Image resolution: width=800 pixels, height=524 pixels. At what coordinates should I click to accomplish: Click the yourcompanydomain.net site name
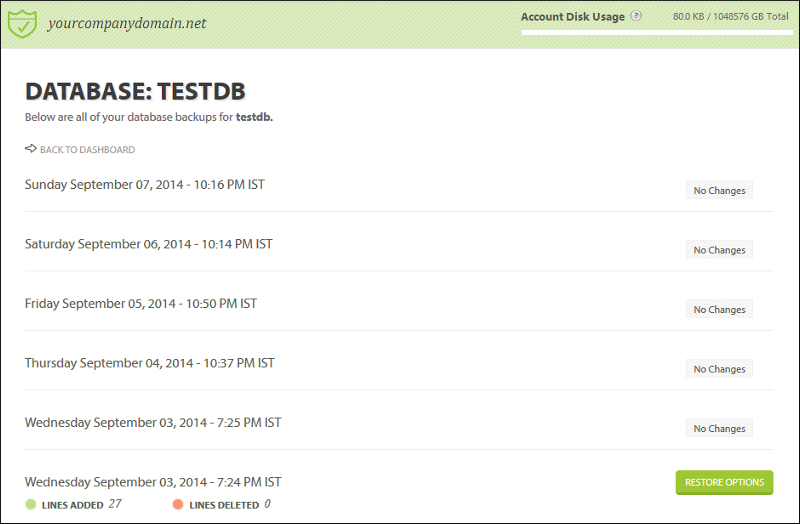tap(127, 22)
